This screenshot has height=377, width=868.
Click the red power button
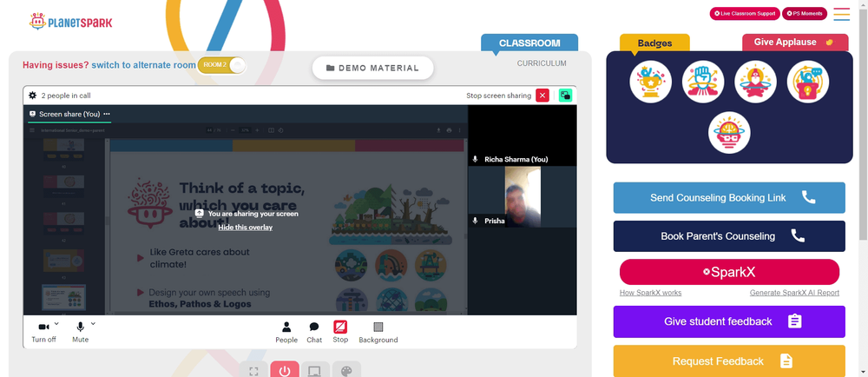click(x=285, y=371)
